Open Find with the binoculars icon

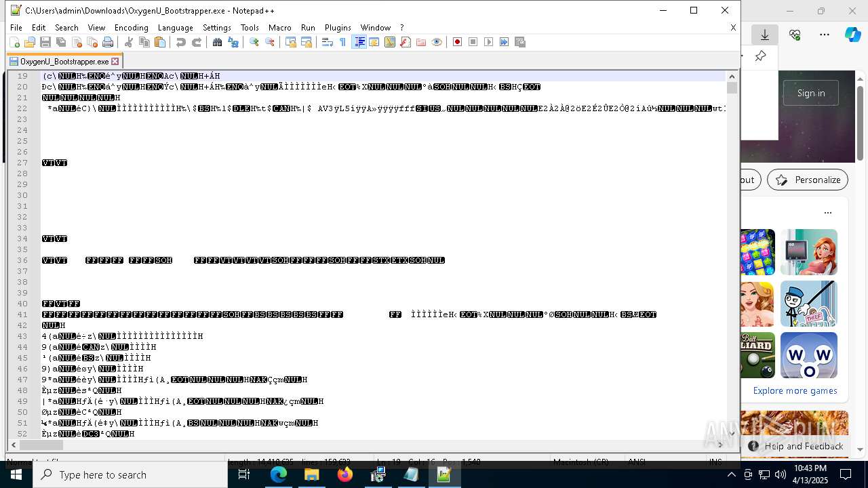click(218, 42)
